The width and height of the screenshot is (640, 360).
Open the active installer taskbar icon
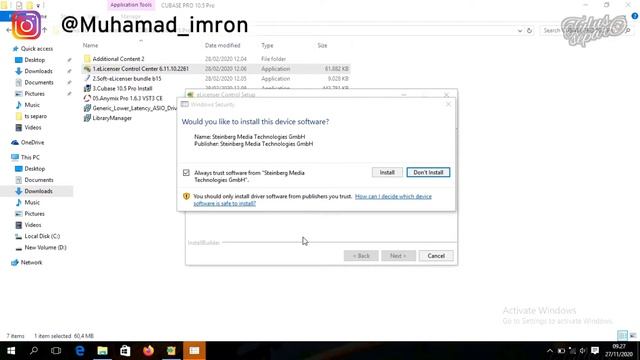pos(194,351)
